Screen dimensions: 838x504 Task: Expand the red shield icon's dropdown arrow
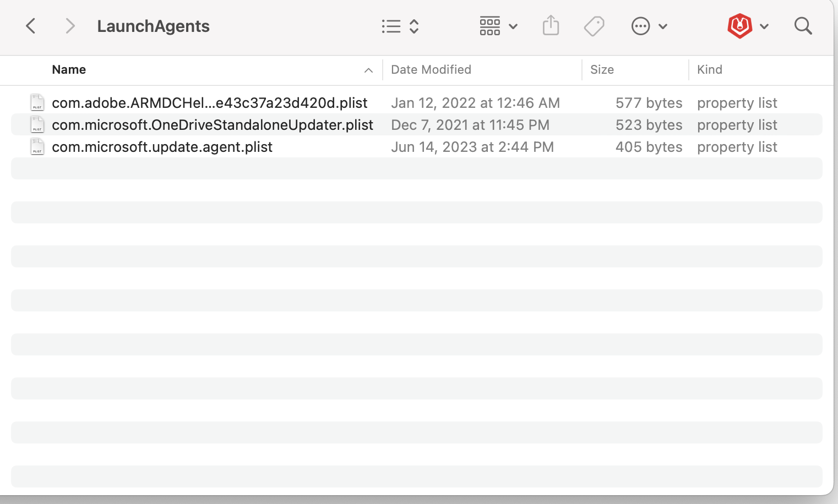click(x=764, y=26)
